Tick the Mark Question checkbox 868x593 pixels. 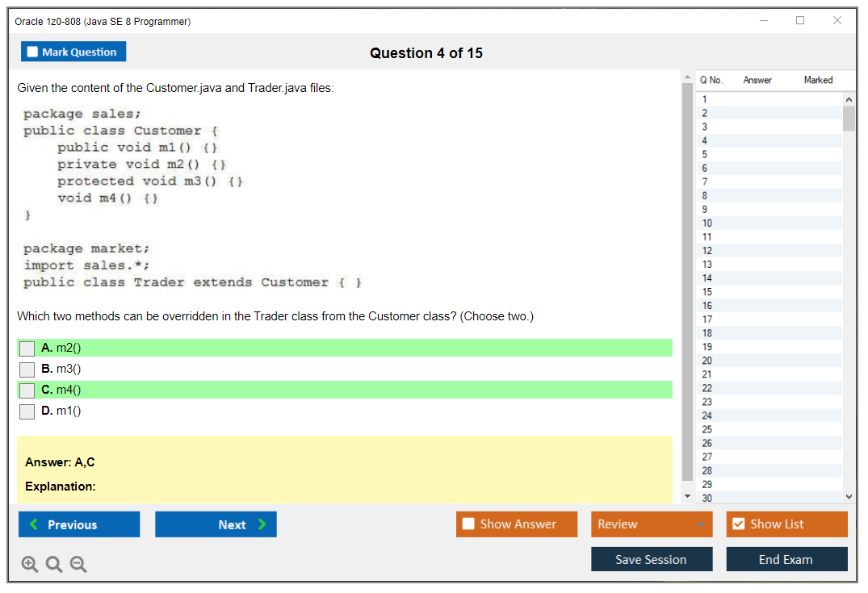point(32,52)
